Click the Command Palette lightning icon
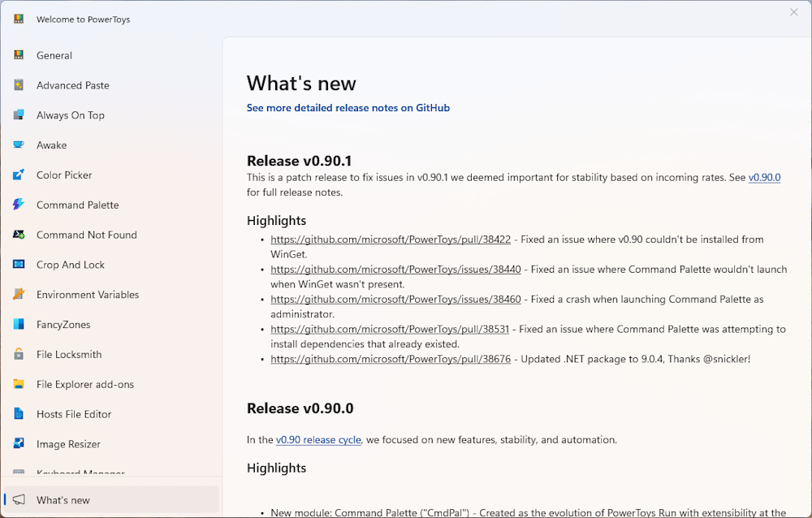 [19, 205]
